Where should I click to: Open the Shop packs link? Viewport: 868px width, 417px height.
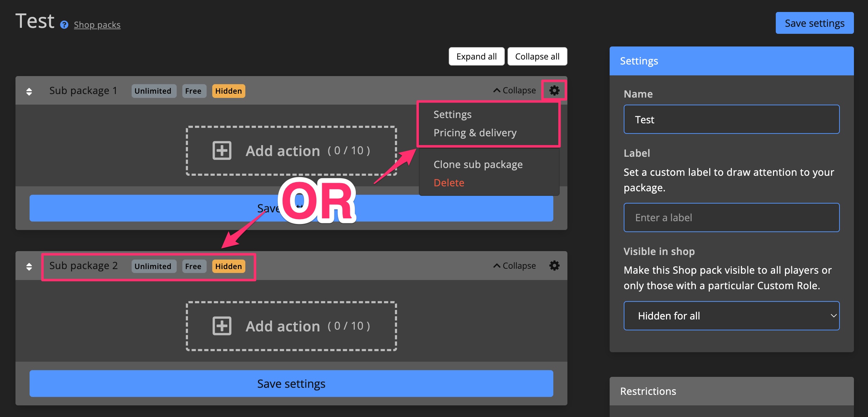(x=97, y=25)
